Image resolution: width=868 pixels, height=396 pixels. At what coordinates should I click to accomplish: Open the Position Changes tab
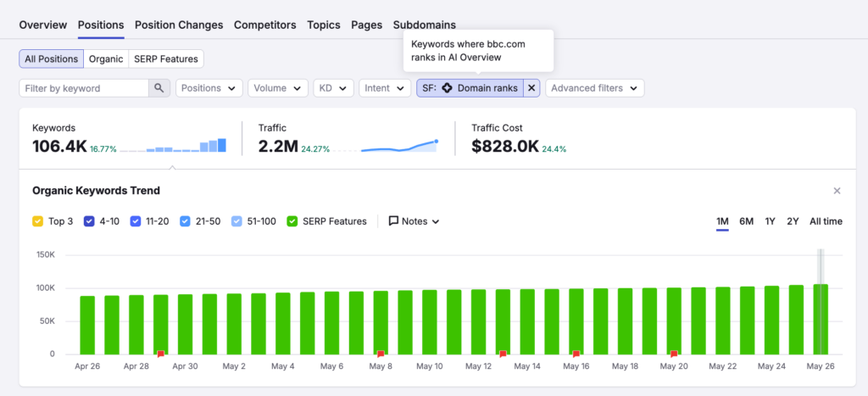click(x=179, y=25)
